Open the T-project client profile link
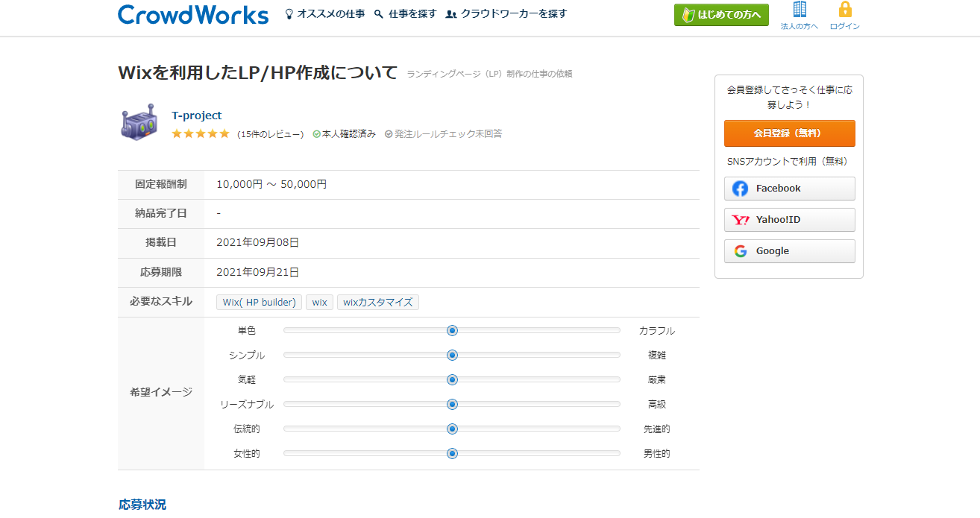 [197, 116]
